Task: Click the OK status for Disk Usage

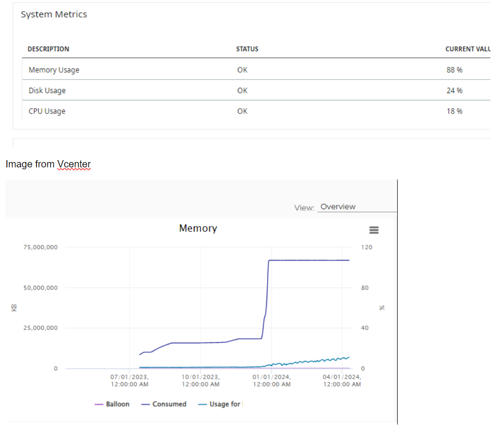Action: (x=242, y=91)
